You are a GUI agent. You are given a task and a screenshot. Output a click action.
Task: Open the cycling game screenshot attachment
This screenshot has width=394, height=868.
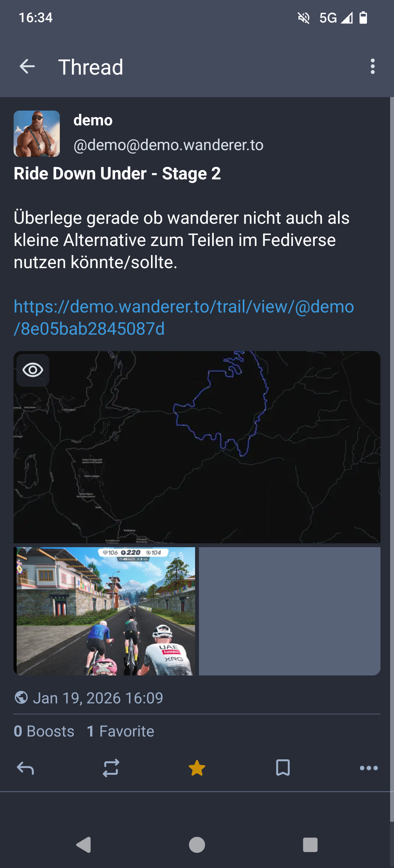tap(104, 611)
